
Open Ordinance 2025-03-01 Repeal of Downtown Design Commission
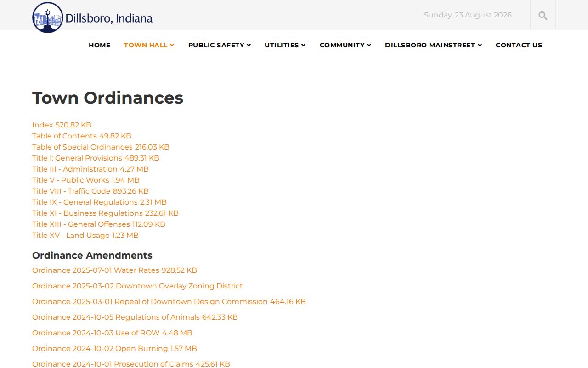coord(169,302)
